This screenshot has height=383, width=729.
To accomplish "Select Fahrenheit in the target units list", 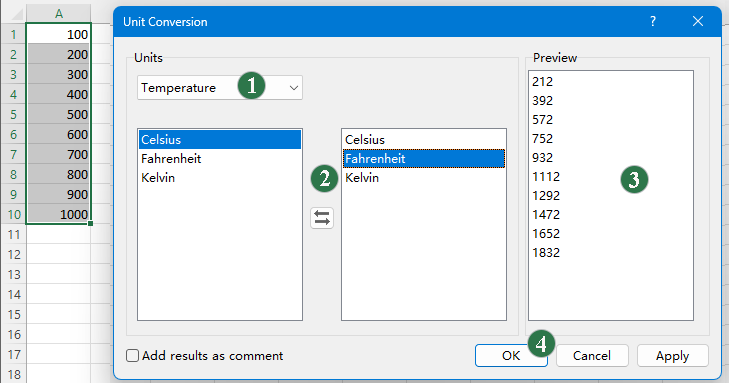I will [424, 158].
